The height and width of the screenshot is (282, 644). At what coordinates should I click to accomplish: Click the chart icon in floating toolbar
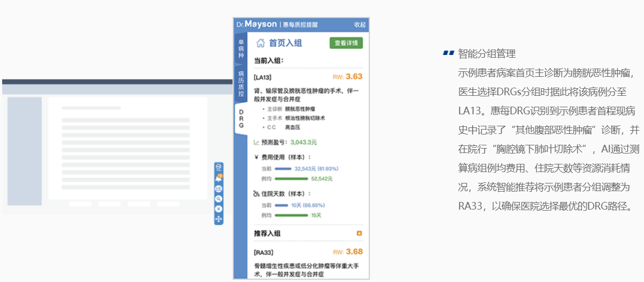(218, 189)
